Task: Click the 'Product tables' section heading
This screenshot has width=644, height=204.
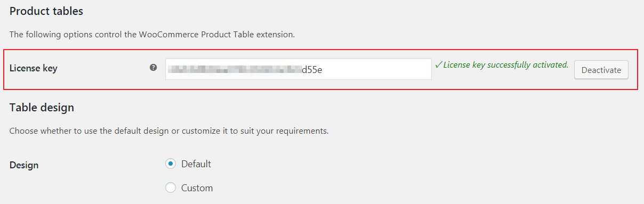Action: tap(46, 11)
